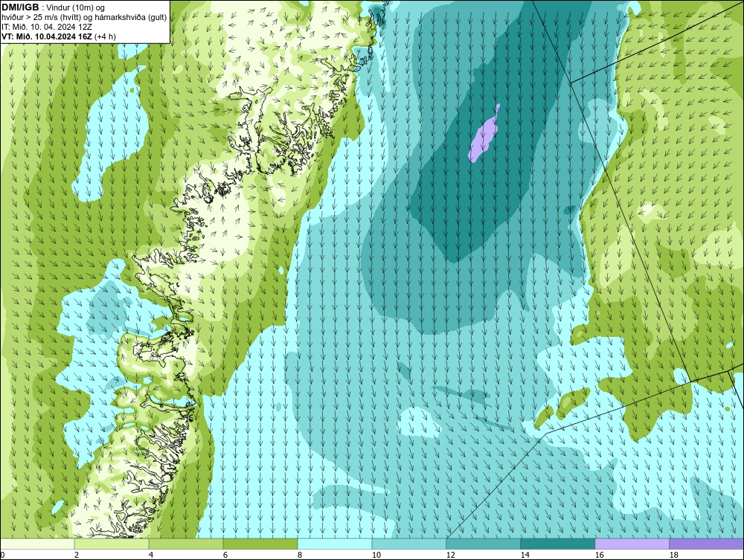Viewport: 744px width, 560px height.
Task: Click the 16–18 m/s light purple legend swatch
Action: [632, 544]
